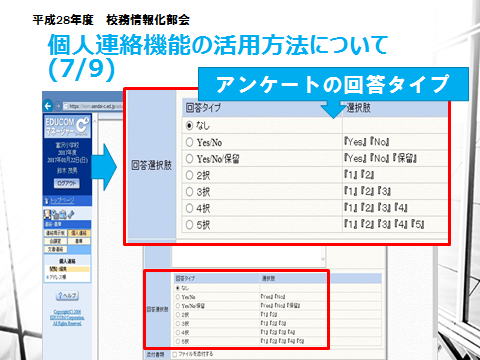The image size is (480, 360).
Task: Click the browser back arrow button
Action: [48, 106]
